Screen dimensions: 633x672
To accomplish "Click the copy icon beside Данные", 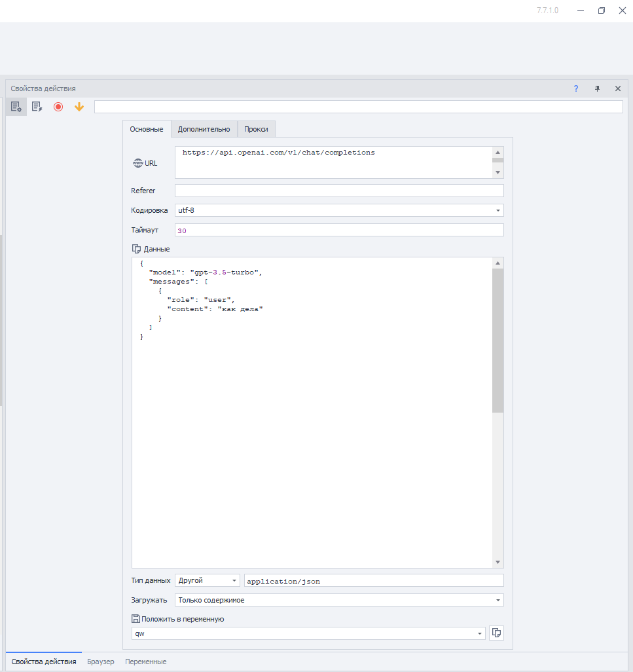I will pyautogui.click(x=136, y=249).
